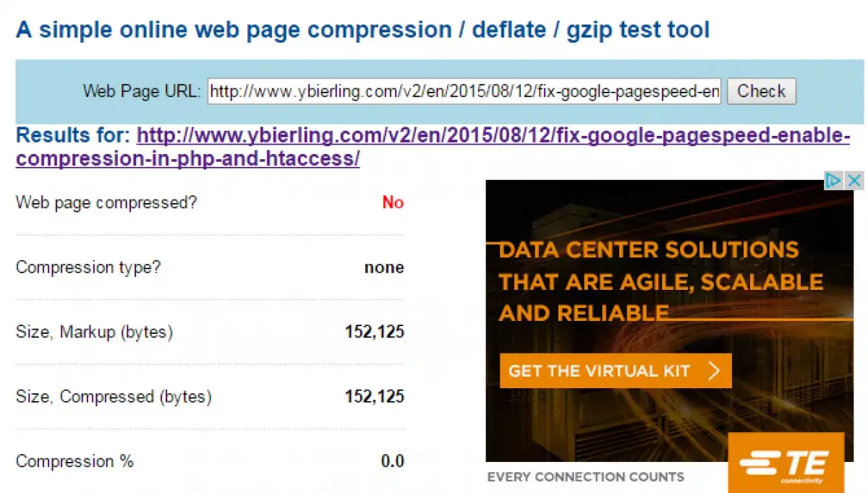Click the TE connectivity logo
Viewport: 868px width, 493px height.
point(786,463)
